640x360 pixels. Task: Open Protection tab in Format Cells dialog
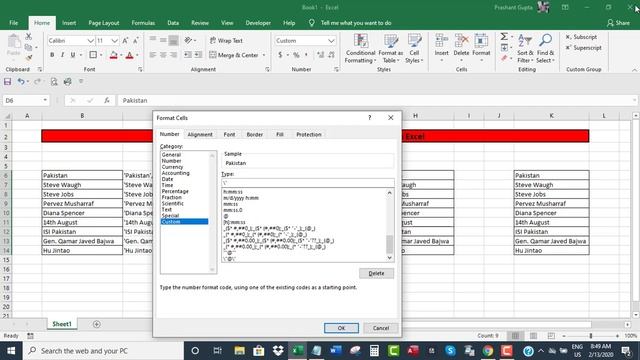[x=309, y=134]
